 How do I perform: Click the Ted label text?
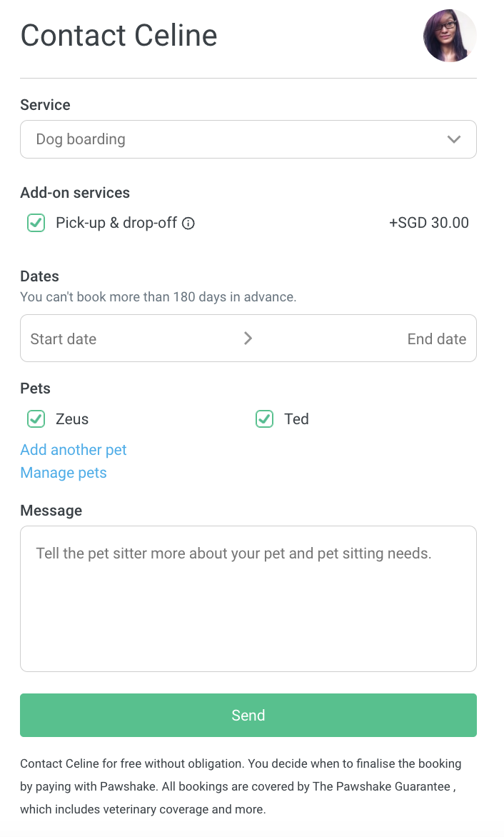(296, 419)
